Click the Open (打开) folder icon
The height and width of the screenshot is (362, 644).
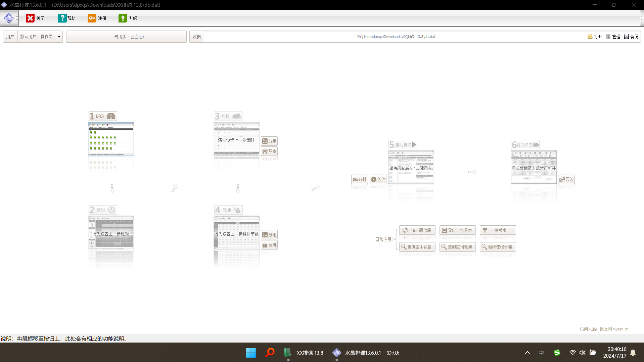(x=590, y=37)
